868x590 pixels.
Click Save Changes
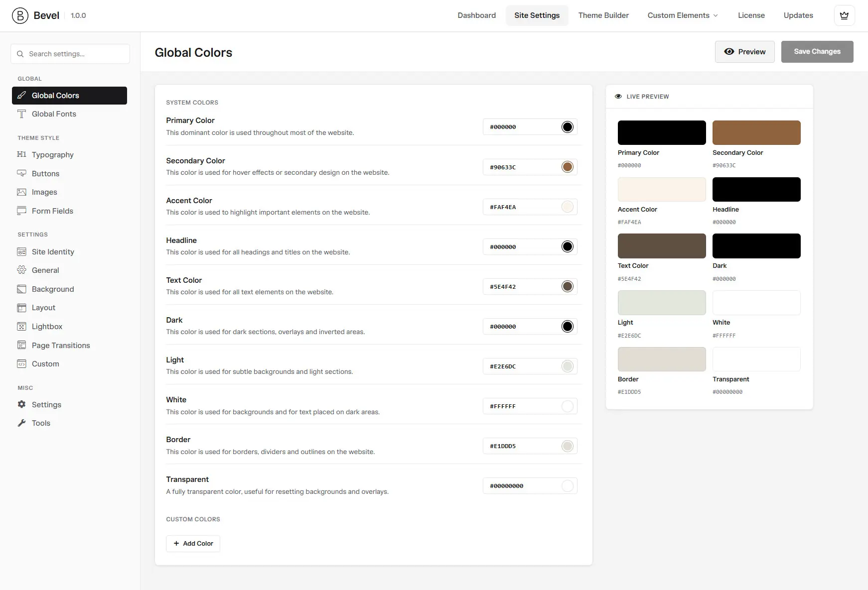pos(817,52)
